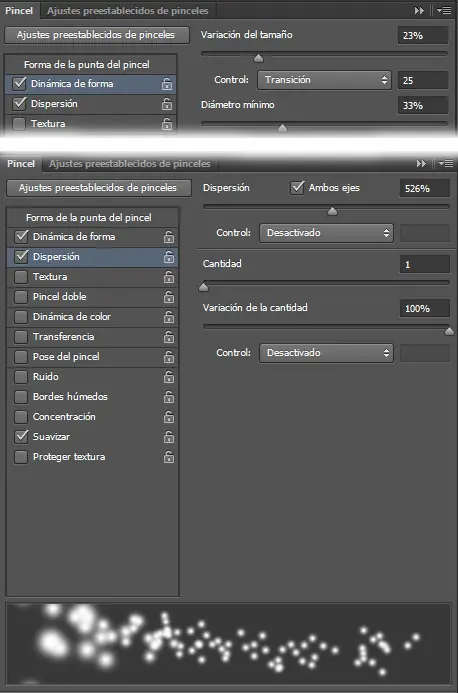The image size is (458, 693).
Task: Enable the Proteger textura checkbox
Action: 21,457
